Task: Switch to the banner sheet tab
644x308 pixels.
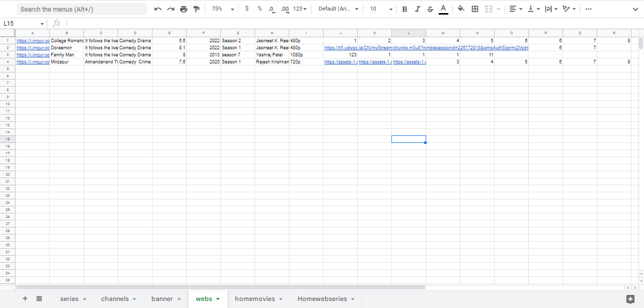Action: 162,299
